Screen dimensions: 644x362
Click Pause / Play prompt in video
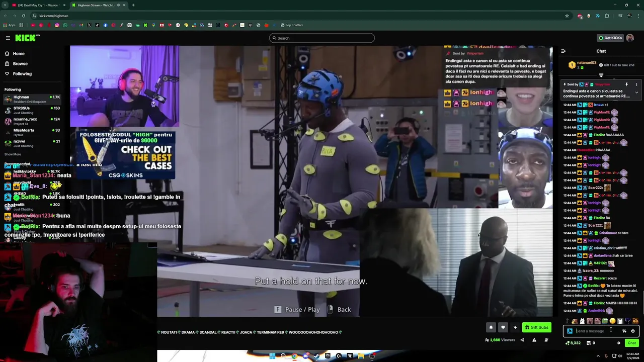pos(297,310)
